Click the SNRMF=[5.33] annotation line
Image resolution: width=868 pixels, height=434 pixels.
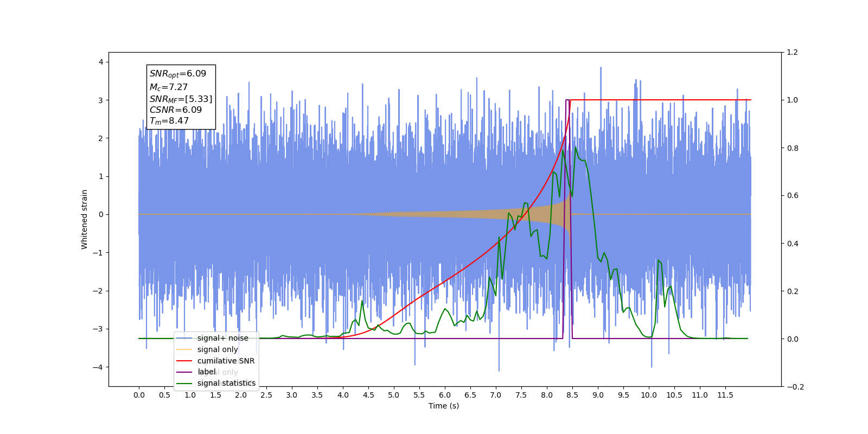coord(181,99)
